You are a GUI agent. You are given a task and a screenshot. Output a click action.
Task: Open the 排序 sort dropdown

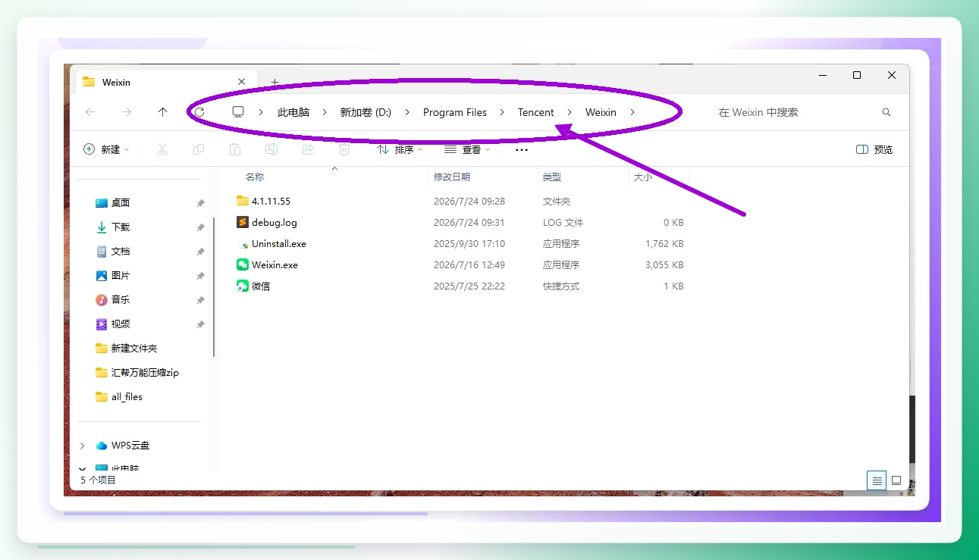pyautogui.click(x=400, y=149)
